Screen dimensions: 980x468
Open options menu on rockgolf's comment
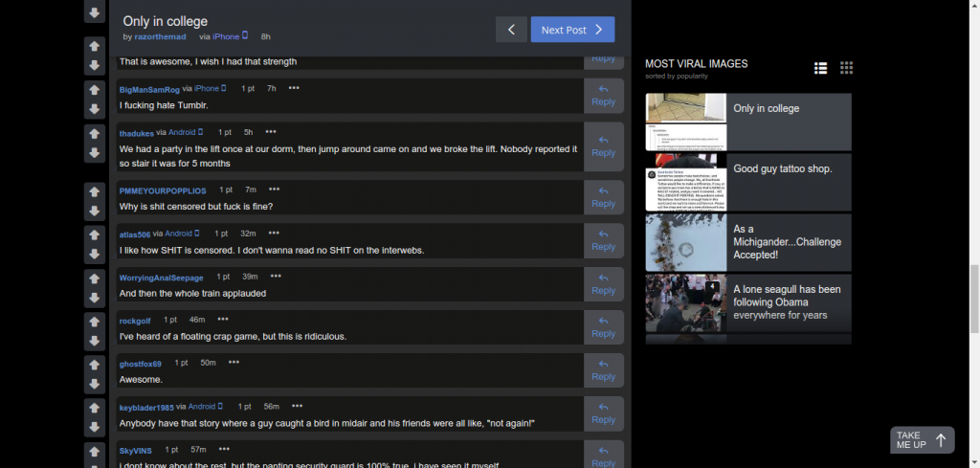pyautogui.click(x=223, y=320)
